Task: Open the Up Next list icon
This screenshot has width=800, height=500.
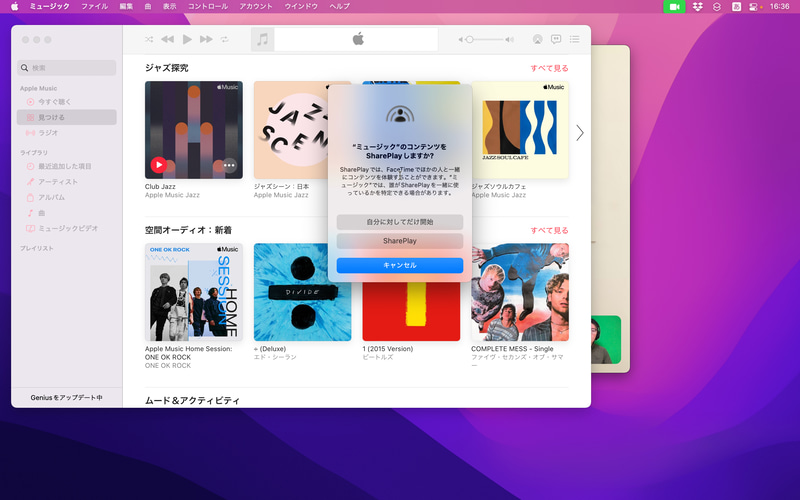Action: [x=574, y=39]
